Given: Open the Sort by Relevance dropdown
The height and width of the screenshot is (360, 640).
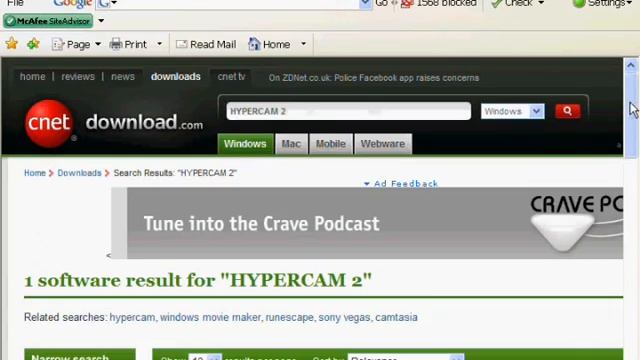Looking at the screenshot, I should click(406, 358).
